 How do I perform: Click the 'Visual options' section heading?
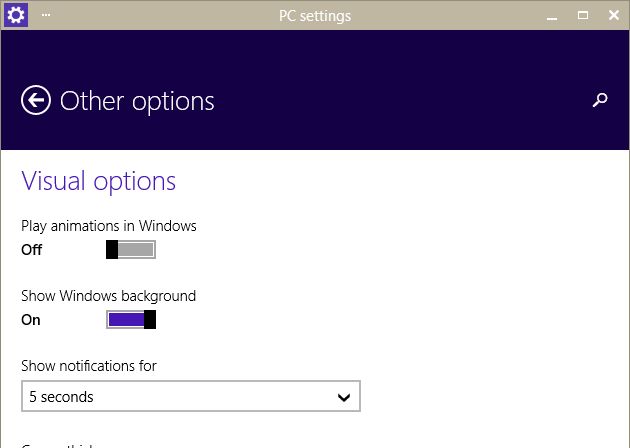click(x=98, y=181)
